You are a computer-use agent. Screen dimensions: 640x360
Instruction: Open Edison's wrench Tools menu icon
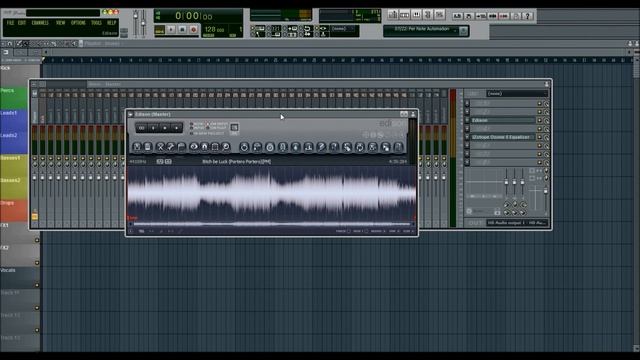[171, 147]
